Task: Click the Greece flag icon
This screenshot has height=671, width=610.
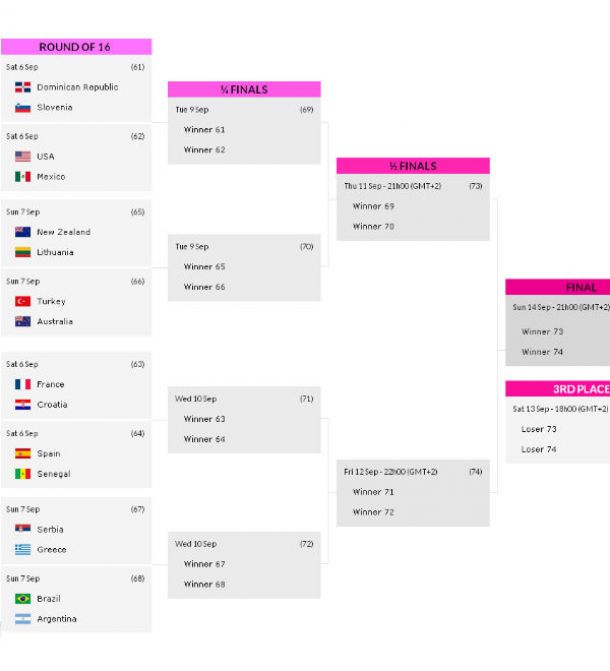Action: [x=23, y=549]
